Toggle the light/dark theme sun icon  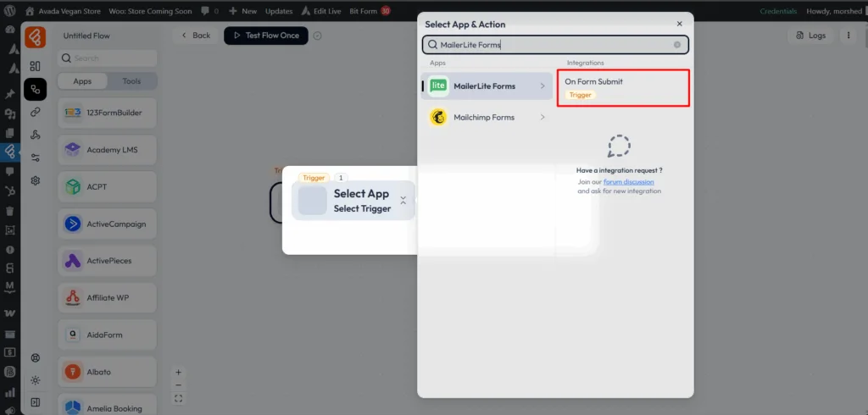[x=36, y=380]
